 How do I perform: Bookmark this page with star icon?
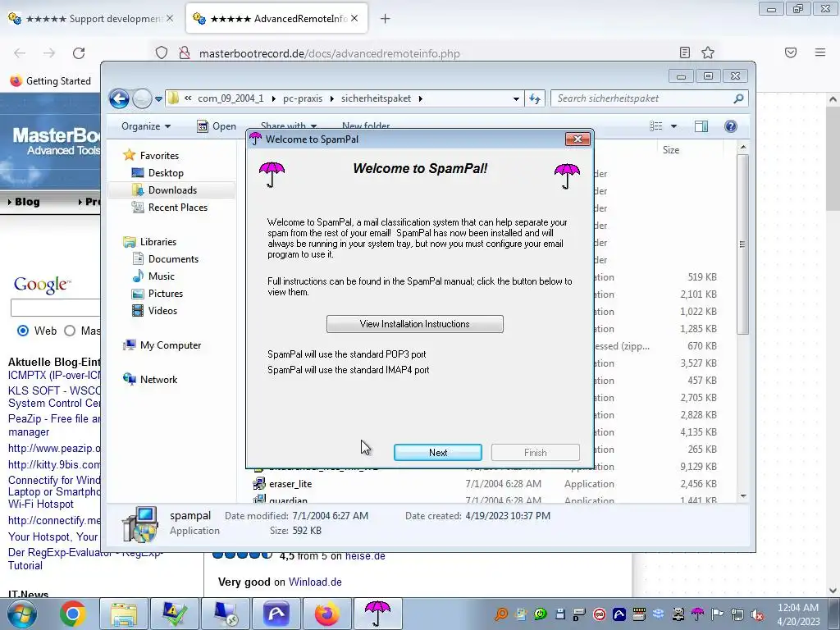[x=708, y=52]
